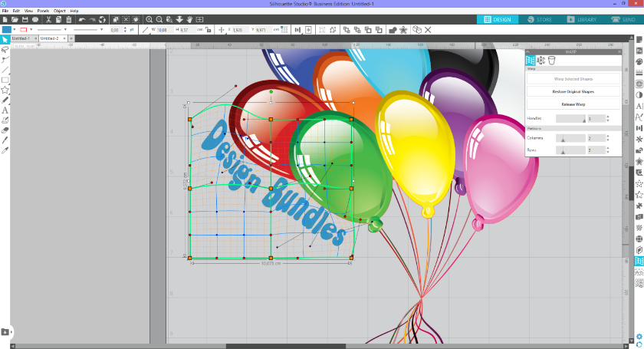Open the File menu

[x=5, y=11]
